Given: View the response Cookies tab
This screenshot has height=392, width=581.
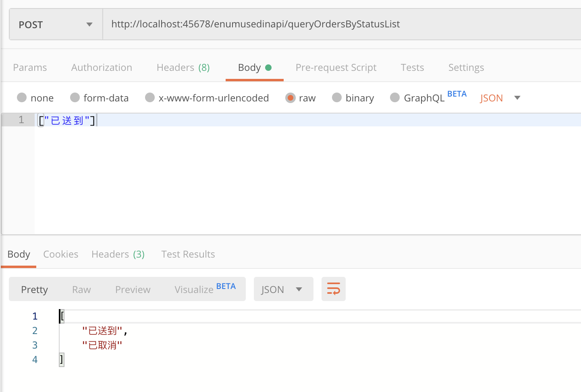Looking at the screenshot, I should pos(60,254).
